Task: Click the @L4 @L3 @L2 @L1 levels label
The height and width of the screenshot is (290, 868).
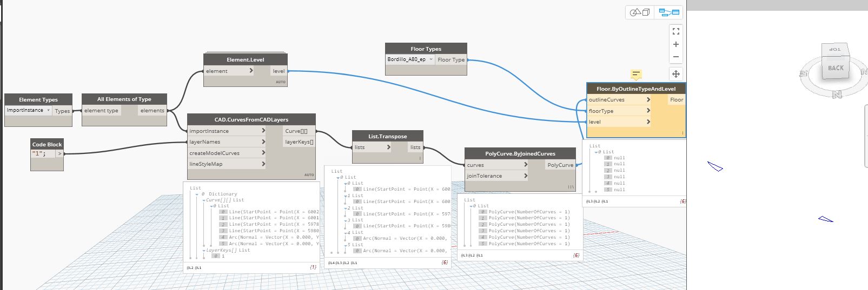Action: 343,262
